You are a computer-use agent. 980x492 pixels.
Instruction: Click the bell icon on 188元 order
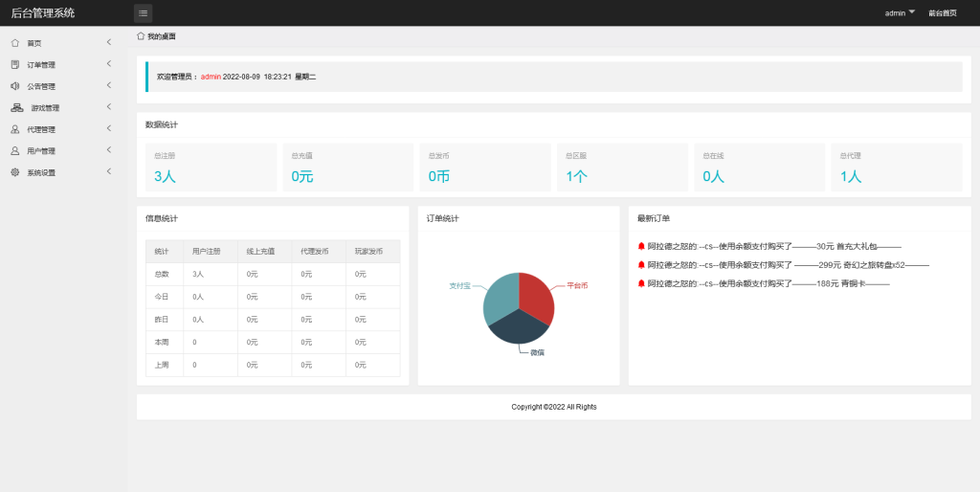tap(641, 283)
